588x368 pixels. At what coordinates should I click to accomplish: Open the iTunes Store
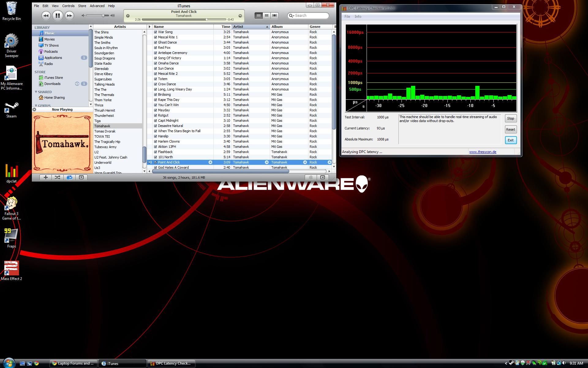pos(53,78)
